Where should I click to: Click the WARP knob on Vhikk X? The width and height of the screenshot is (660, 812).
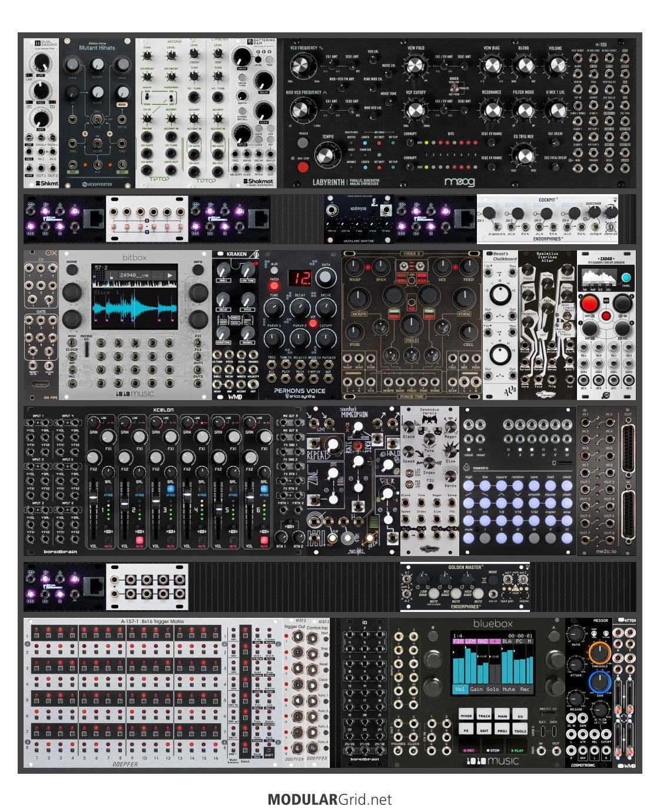click(x=355, y=268)
